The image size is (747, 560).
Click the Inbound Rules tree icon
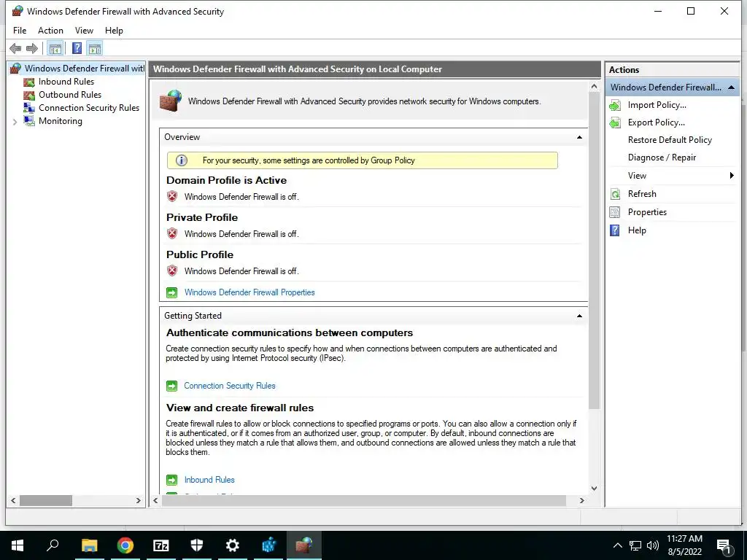tap(29, 82)
